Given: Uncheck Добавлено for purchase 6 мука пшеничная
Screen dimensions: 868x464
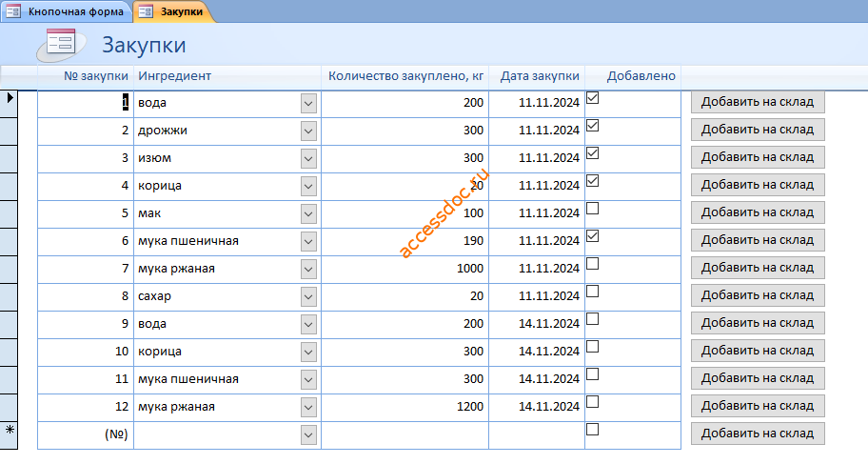Looking at the screenshot, I should click(x=592, y=236).
